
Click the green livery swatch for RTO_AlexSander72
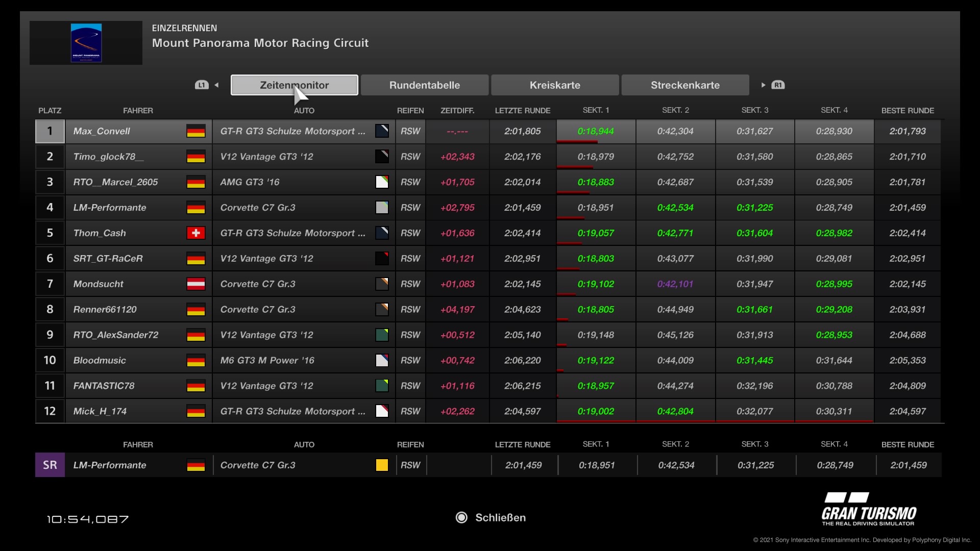pyautogui.click(x=382, y=335)
